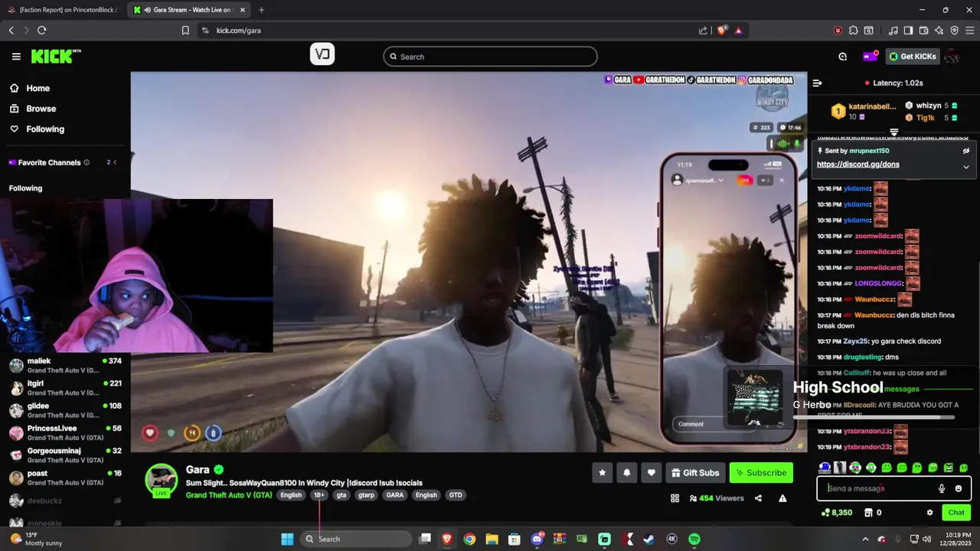
Task: Open Following in the sidebar
Action: (x=37, y=129)
